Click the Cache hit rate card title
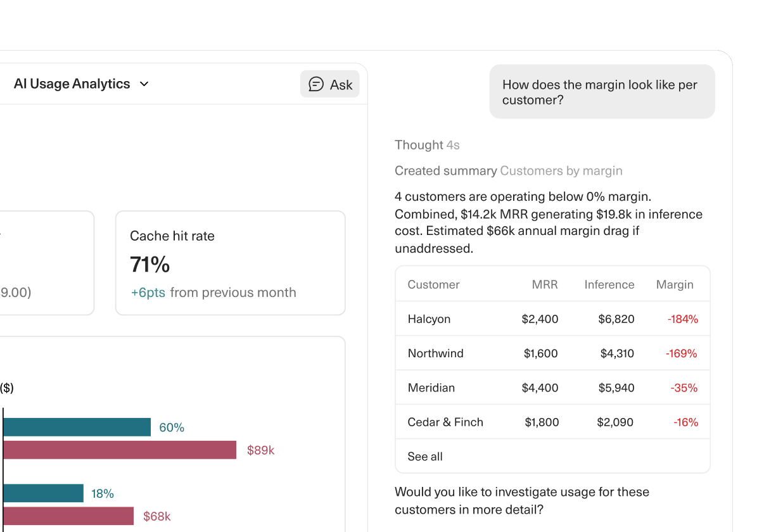The height and width of the screenshot is (532, 783). (x=172, y=236)
